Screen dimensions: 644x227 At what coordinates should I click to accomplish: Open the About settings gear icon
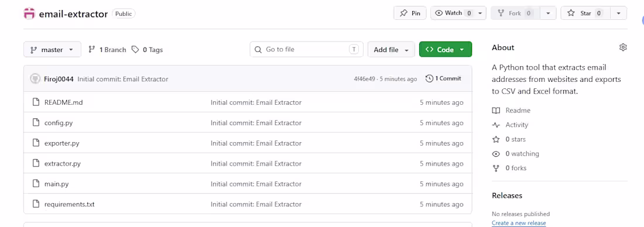point(623,47)
